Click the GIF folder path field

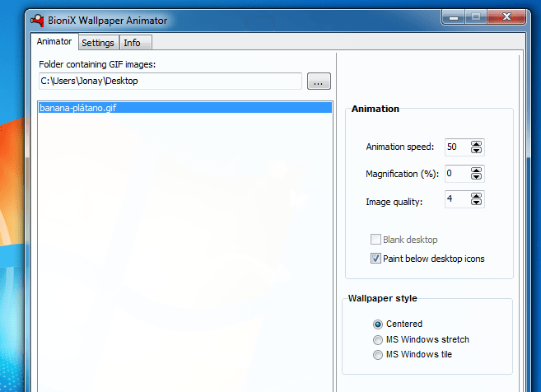click(x=170, y=81)
